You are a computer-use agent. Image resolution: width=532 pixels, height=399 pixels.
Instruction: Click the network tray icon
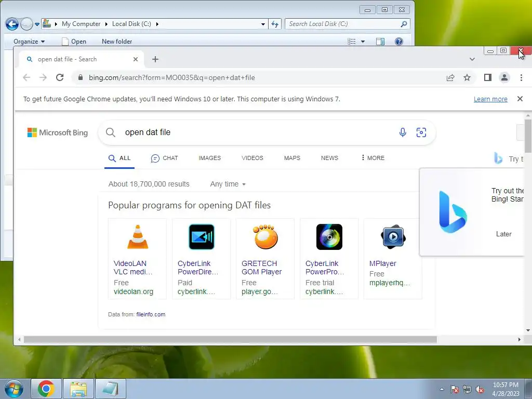(x=467, y=389)
